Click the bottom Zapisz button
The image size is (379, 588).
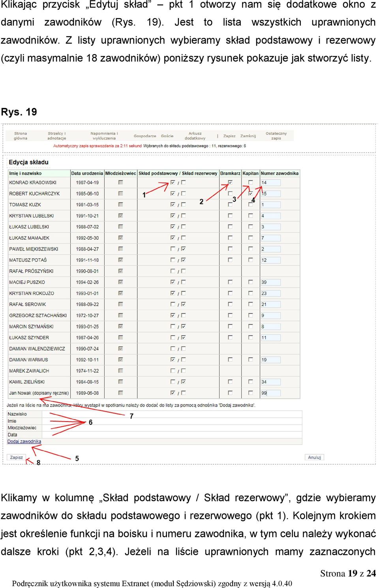(16, 457)
